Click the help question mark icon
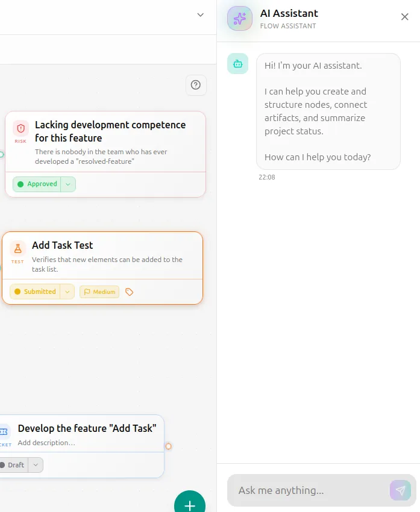Viewport: 420px width, 512px height. point(196,85)
